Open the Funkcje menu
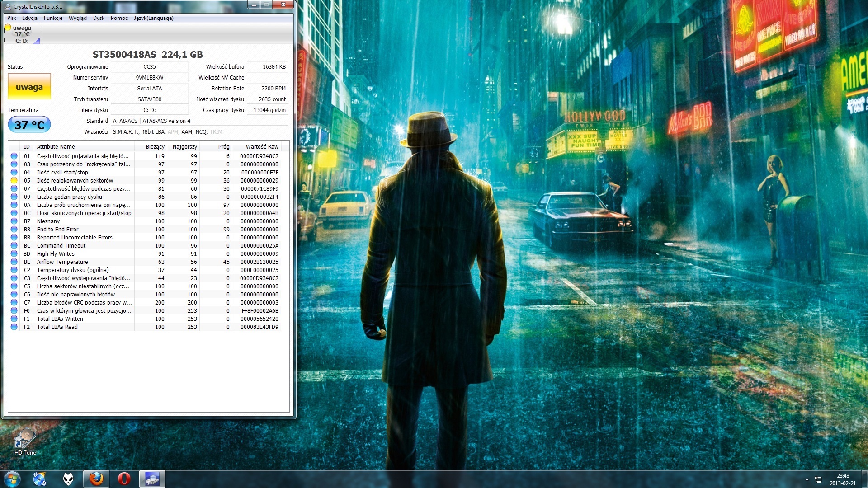The width and height of the screenshot is (868, 488). tap(53, 18)
